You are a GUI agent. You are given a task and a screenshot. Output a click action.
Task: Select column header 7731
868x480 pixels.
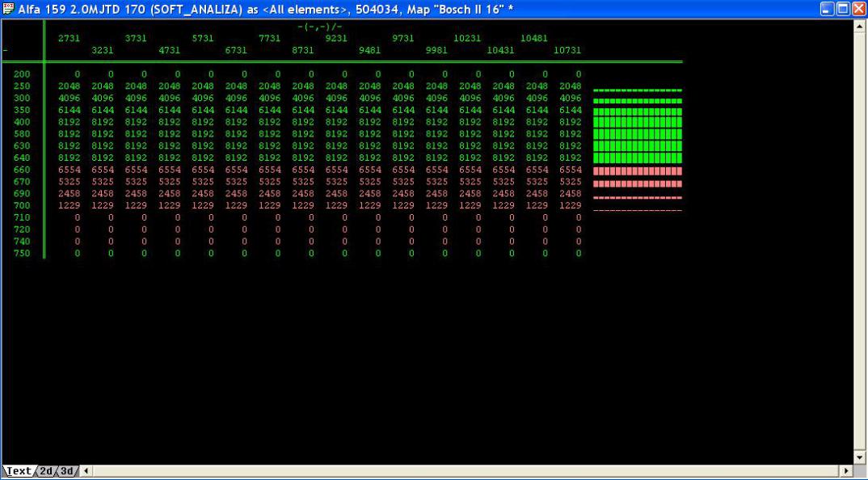point(270,38)
